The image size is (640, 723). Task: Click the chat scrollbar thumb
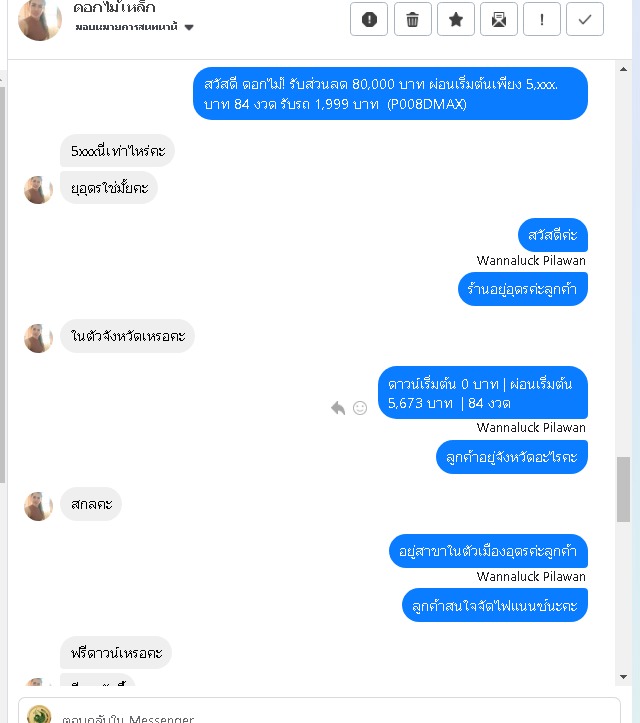pos(623,489)
